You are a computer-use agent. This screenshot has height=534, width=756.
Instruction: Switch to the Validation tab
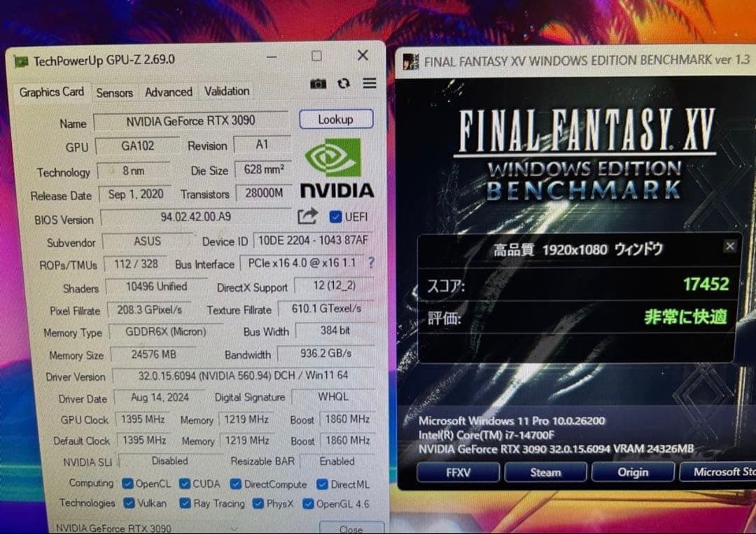pos(226,92)
